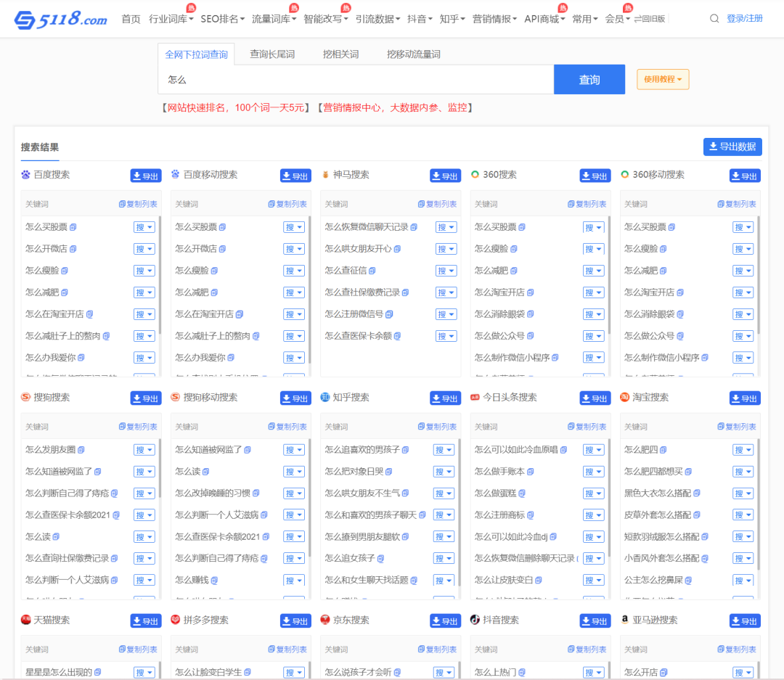This screenshot has height=680, width=784.
Task: Open keyword 怎么追女孩子
Action: click(349, 559)
